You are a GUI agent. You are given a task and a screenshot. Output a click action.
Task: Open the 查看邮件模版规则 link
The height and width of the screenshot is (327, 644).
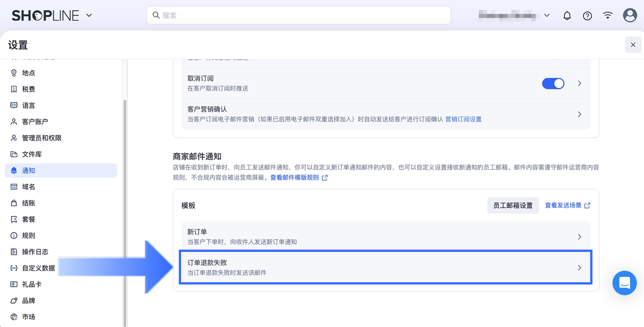point(294,178)
